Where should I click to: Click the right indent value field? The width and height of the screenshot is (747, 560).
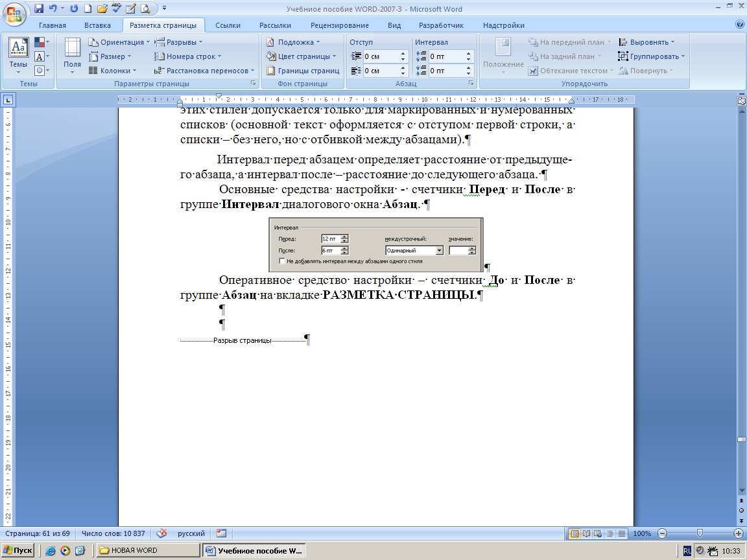pos(381,71)
